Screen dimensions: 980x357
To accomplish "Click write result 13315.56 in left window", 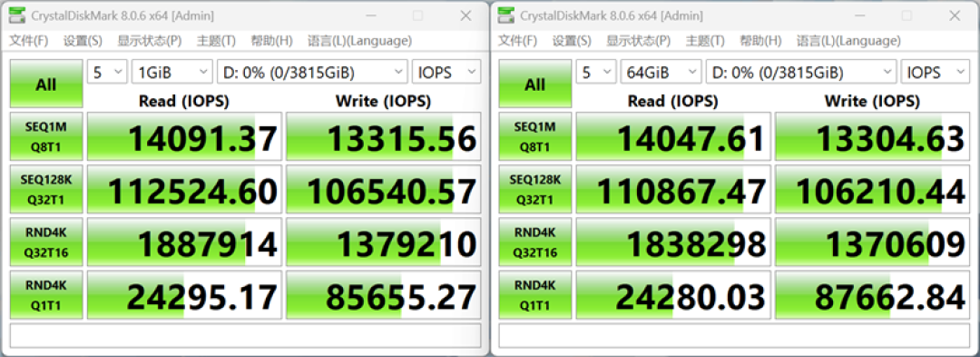I will [x=384, y=137].
